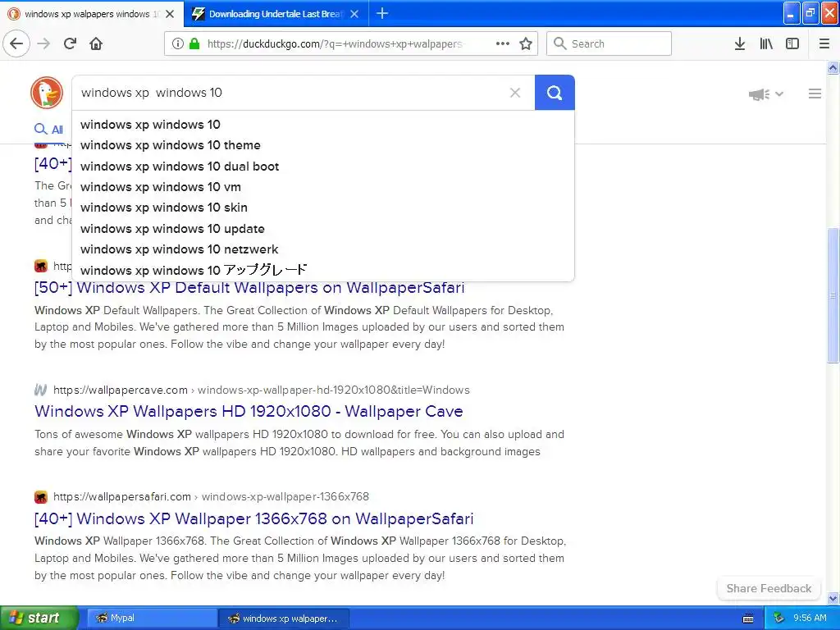840x630 pixels.
Task: Click the keyboard tray icon
Action: pos(748,619)
